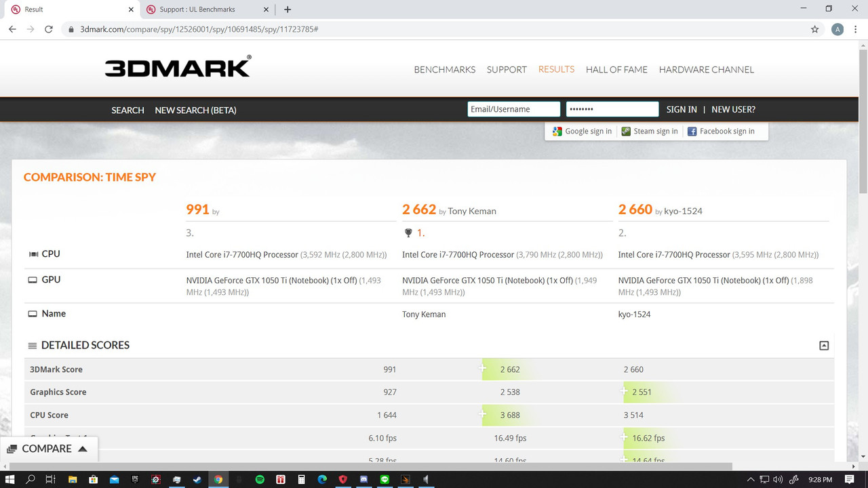Close the Support : UL Benchmarks tab

tap(267, 9)
